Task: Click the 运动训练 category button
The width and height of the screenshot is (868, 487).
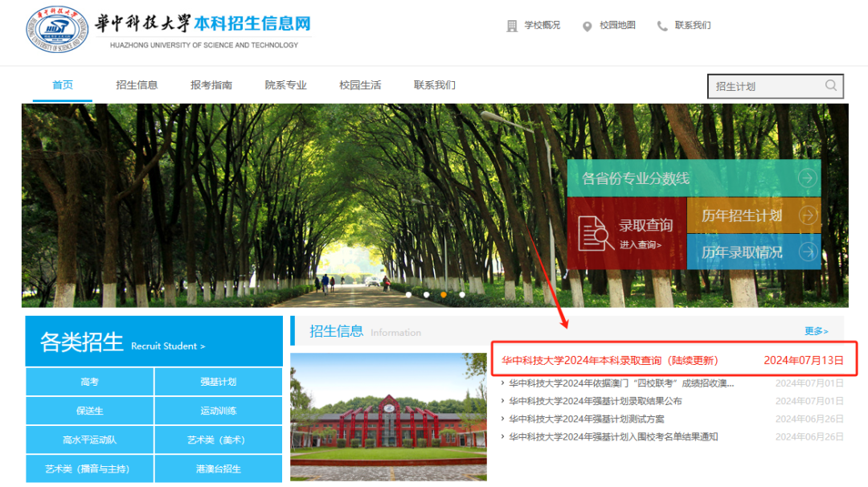Action: coord(219,411)
